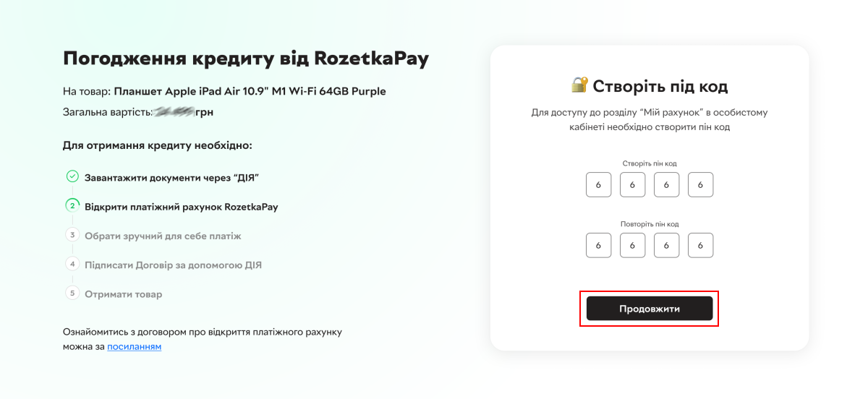
Task: Select fourth digit of Повторіть пін код
Action: tap(700, 245)
